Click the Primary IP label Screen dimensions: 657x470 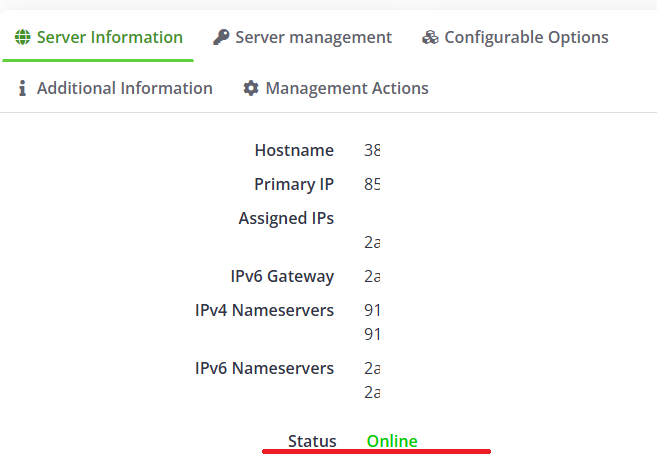click(x=294, y=185)
